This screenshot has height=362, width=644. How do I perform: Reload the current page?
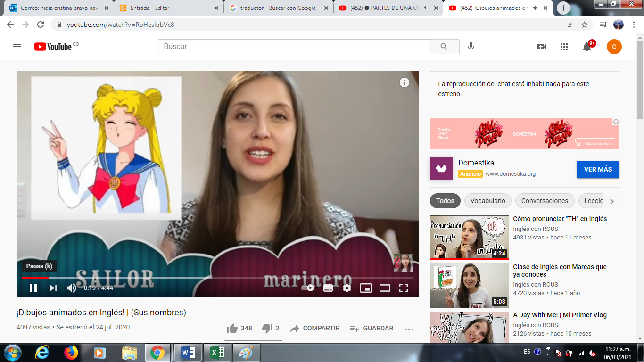[41, 25]
